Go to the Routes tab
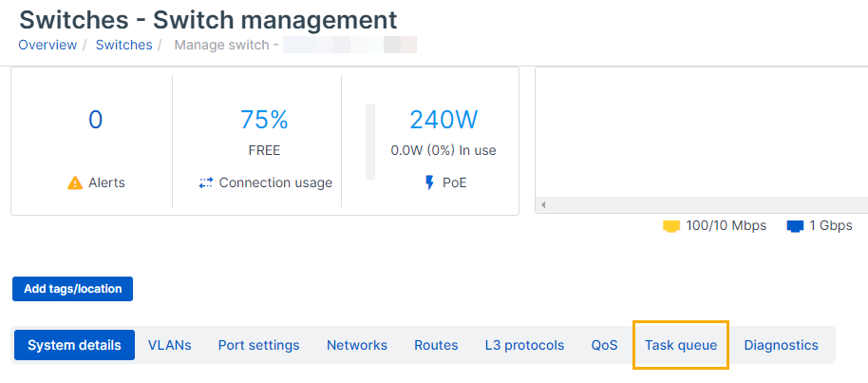 (x=436, y=345)
